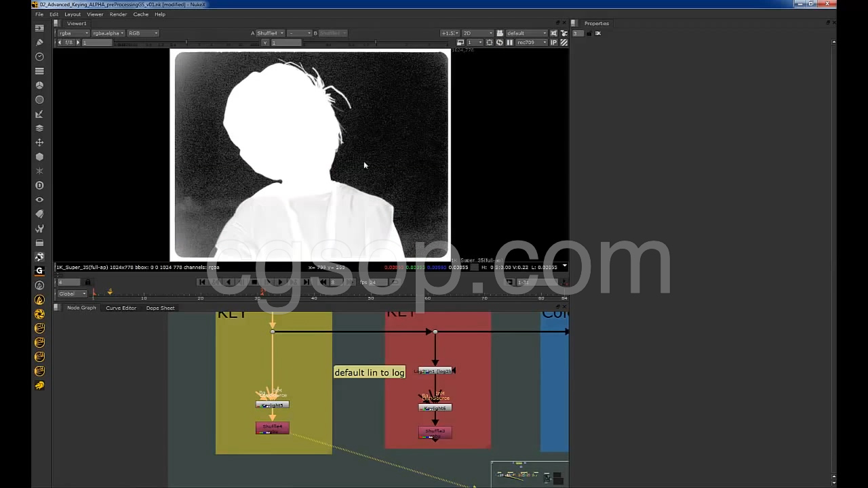
Task: Open the Color nodes menu
Action: click(x=39, y=85)
